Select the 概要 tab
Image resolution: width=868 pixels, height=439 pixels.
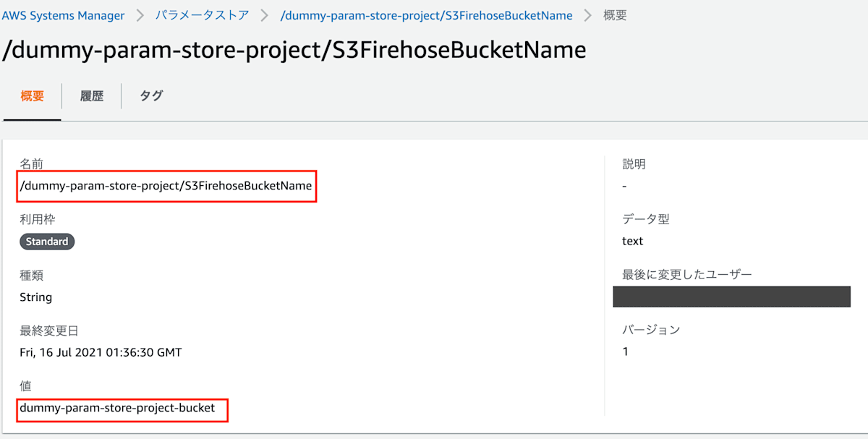click(32, 95)
